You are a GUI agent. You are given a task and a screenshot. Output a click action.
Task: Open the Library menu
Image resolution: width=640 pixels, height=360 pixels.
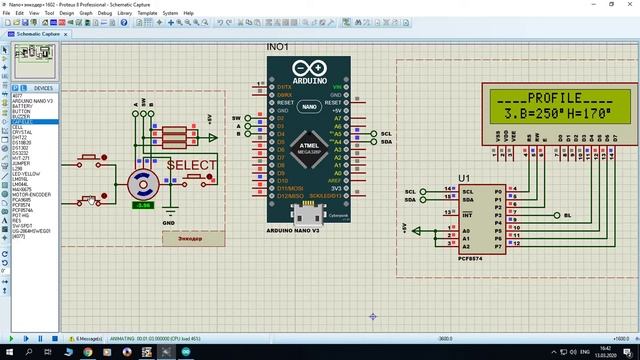click(124, 13)
